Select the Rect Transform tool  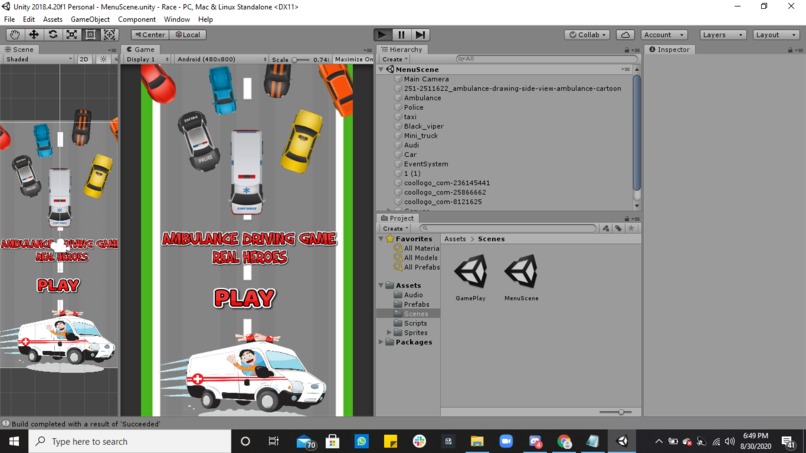[90, 34]
